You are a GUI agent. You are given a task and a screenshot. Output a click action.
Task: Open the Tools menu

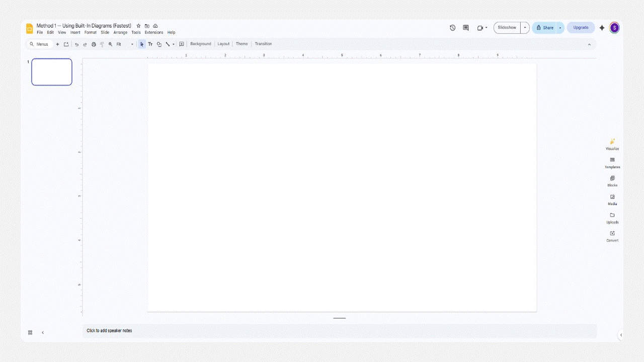click(136, 33)
